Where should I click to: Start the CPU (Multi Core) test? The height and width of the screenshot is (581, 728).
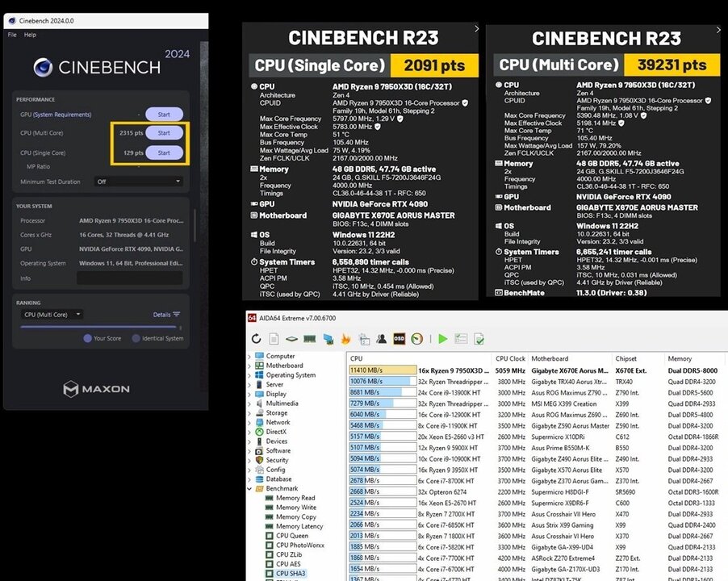[x=164, y=133]
